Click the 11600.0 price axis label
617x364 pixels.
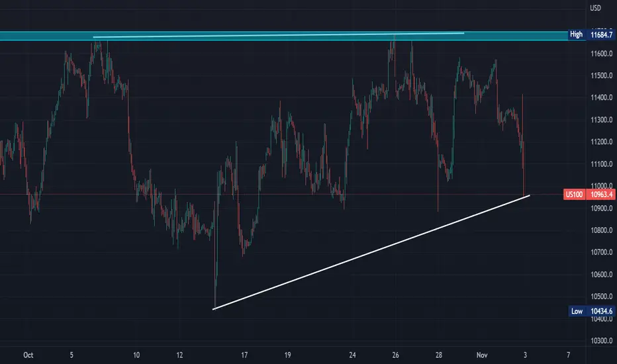[602, 54]
